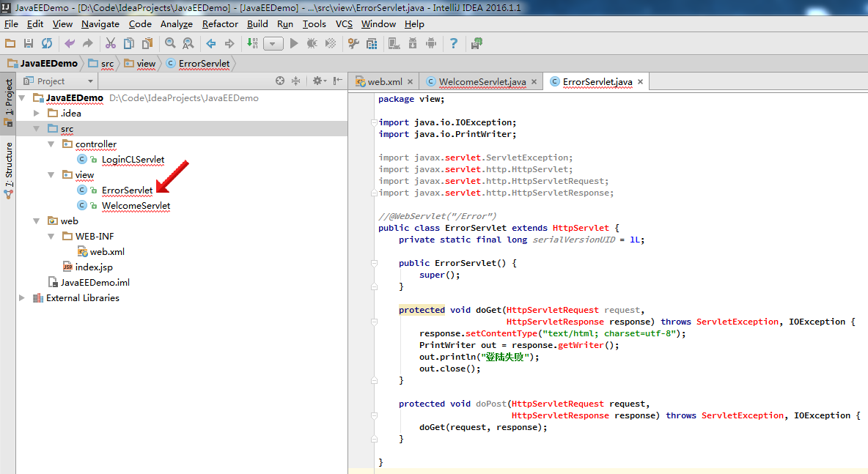
Task: Click the Run play icon
Action: 294,43
